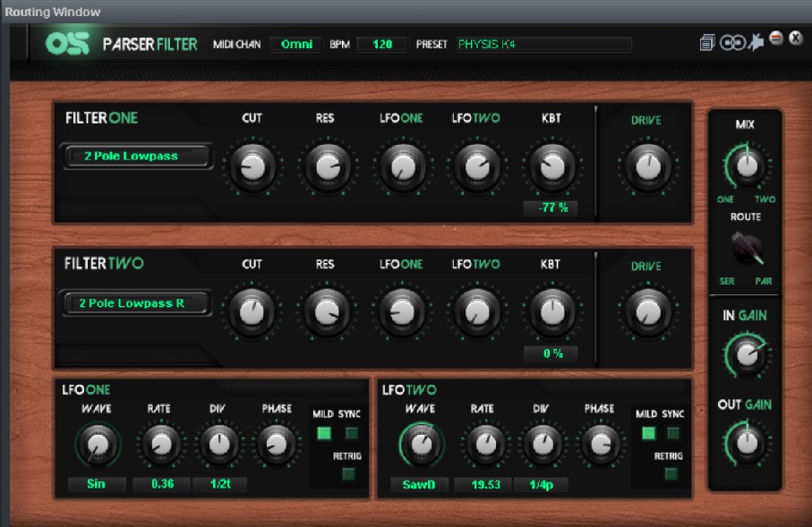Viewport: 812px width, 527px height.
Task: Enable SYNC on LFO One
Action: [352, 433]
